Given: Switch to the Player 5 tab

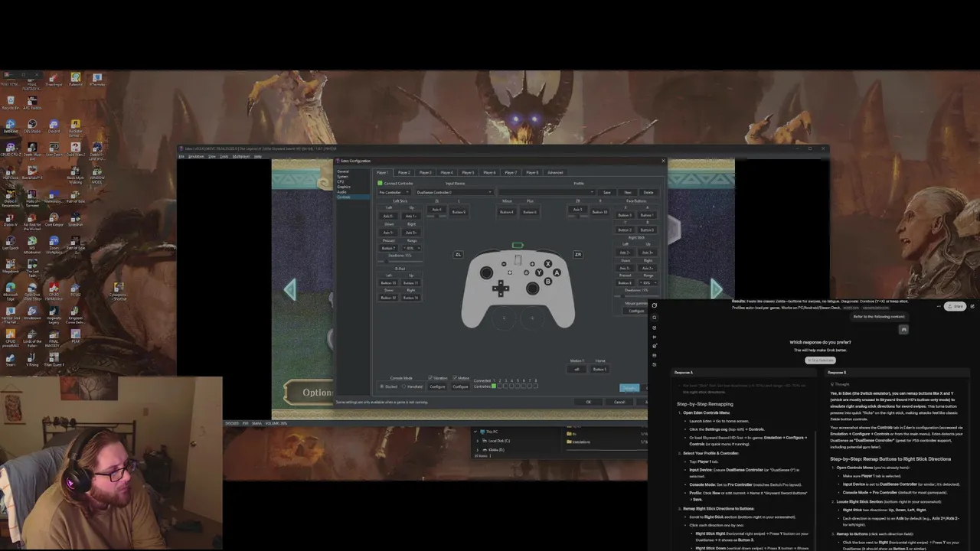Looking at the screenshot, I should coord(468,172).
